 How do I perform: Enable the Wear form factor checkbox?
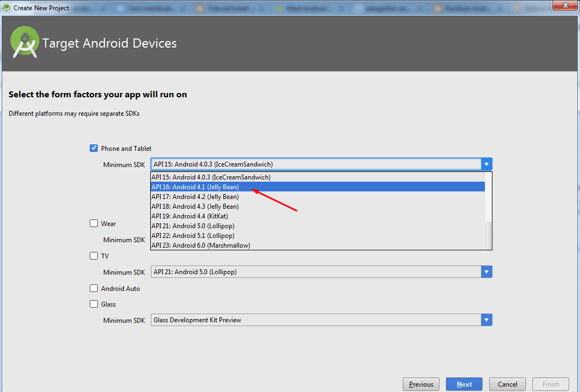(94, 223)
